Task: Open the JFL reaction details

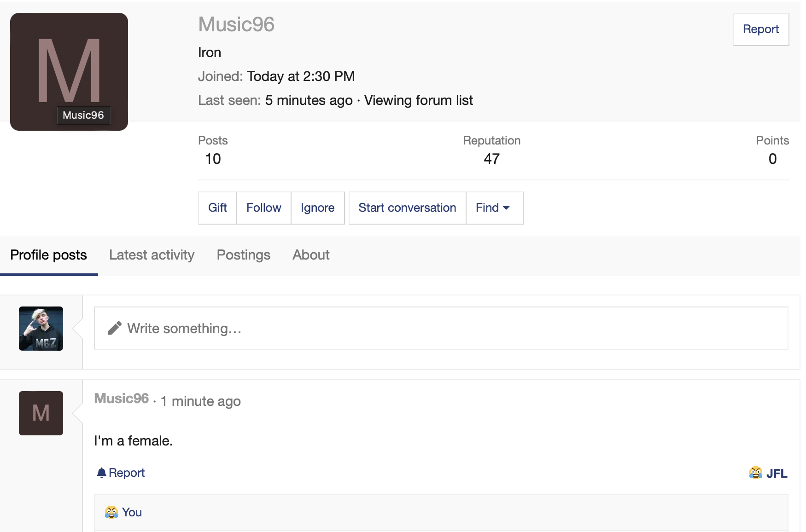Action: tap(777, 473)
